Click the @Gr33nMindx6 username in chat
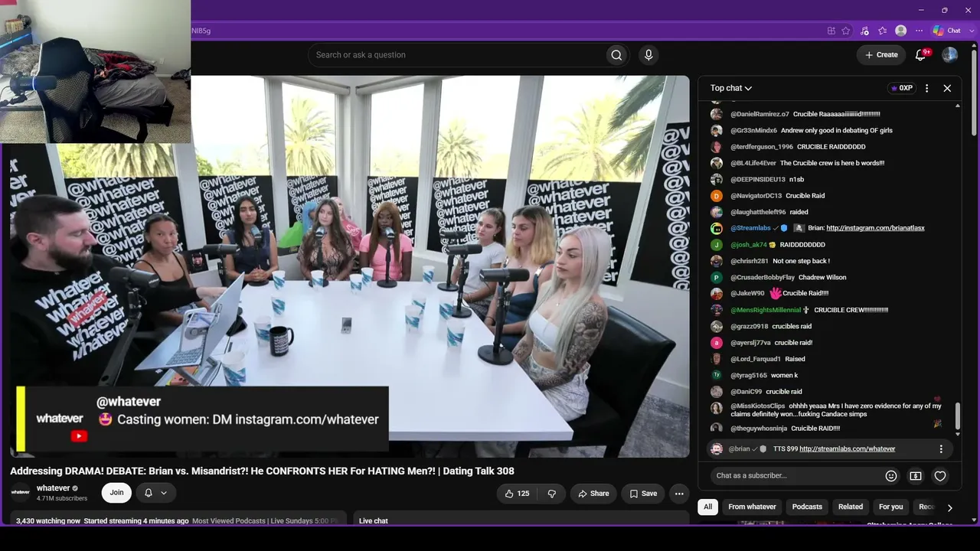The image size is (980, 551). click(x=754, y=131)
